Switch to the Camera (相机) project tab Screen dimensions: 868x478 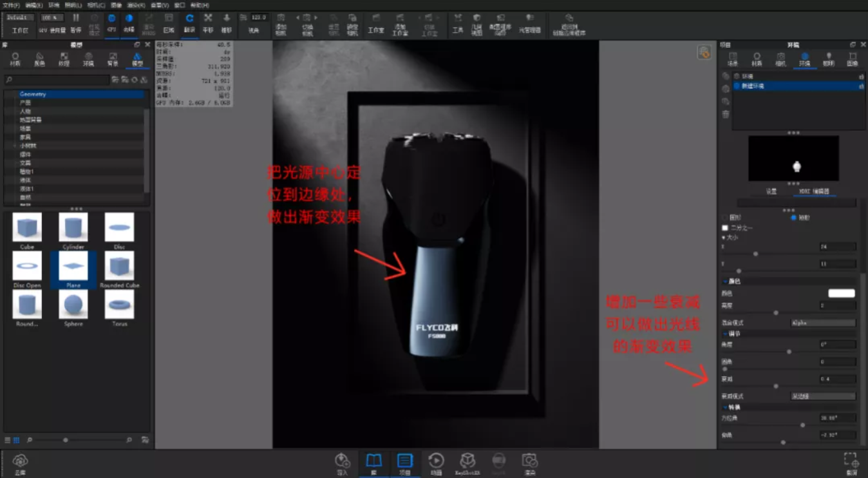click(780, 59)
